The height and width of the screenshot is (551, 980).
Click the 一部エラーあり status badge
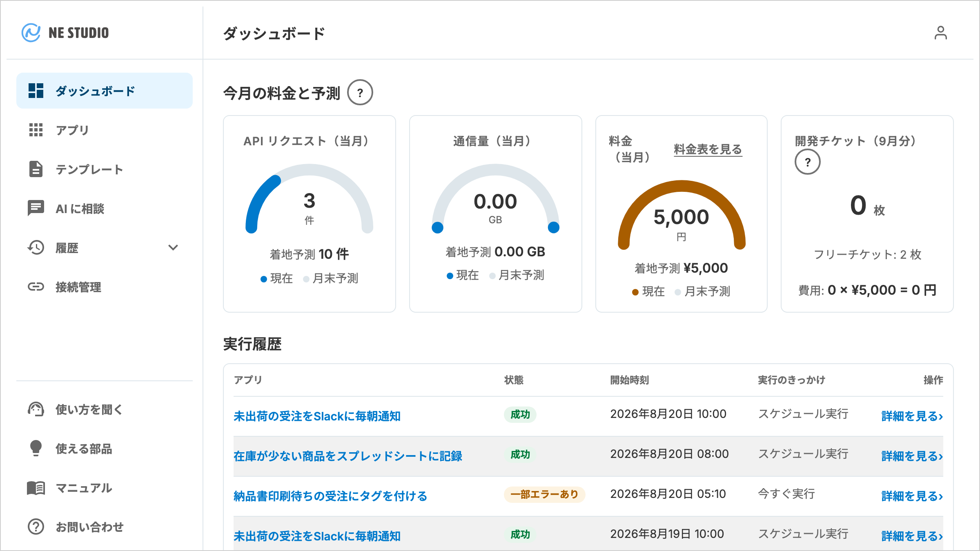point(544,494)
